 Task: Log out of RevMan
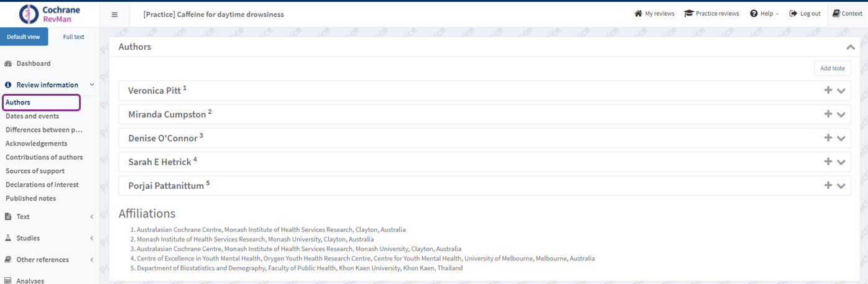click(x=805, y=14)
